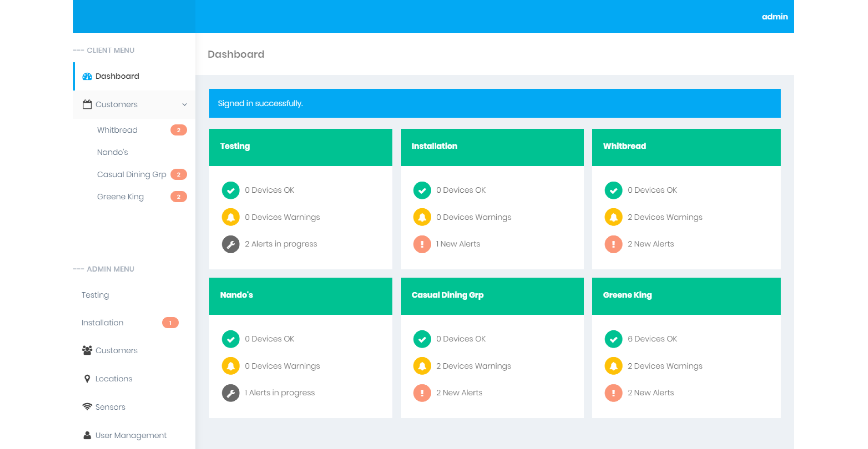868x449 pixels.
Task: Click the yellow bell icon in Greene King card
Action: (613, 366)
